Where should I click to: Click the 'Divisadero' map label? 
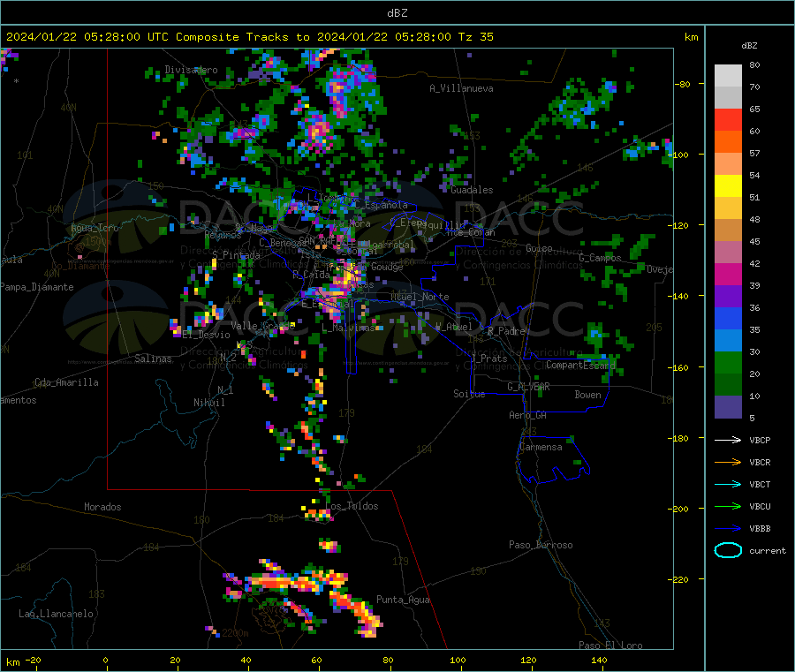pyautogui.click(x=191, y=70)
